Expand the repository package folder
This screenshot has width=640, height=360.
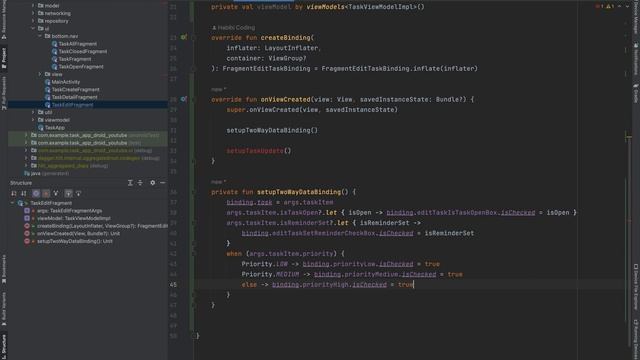tap(33, 21)
